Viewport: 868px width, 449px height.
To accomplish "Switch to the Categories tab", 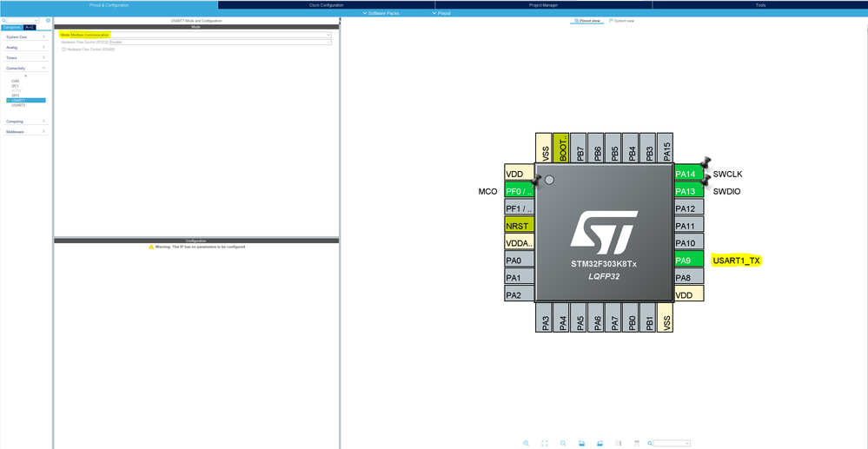I will 12,27.
